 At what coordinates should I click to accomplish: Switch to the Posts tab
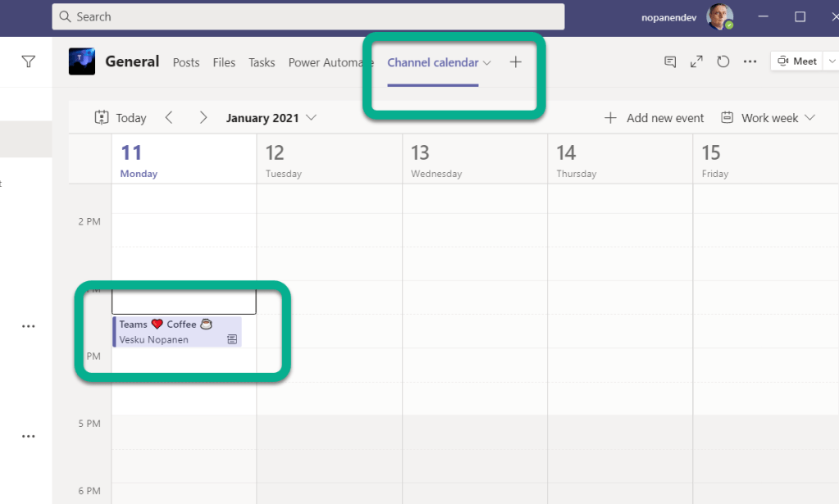pos(186,62)
